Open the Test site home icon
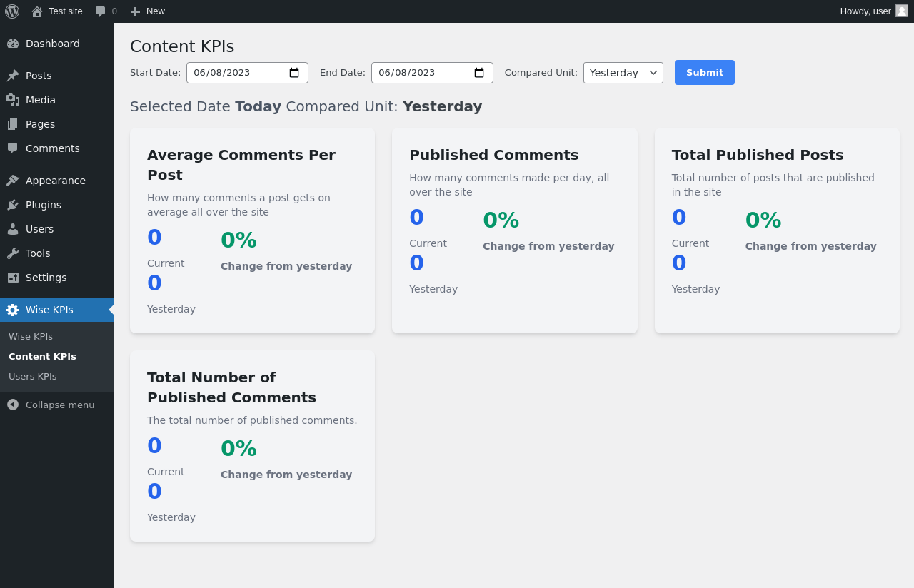The height and width of the screenshot is (588, 914). click(37, 11)
